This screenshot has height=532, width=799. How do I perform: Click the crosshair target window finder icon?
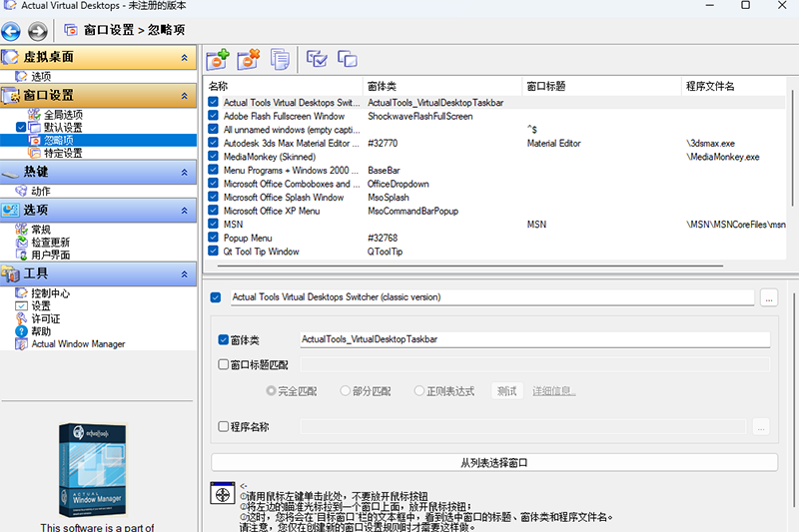tap(223, 494)
